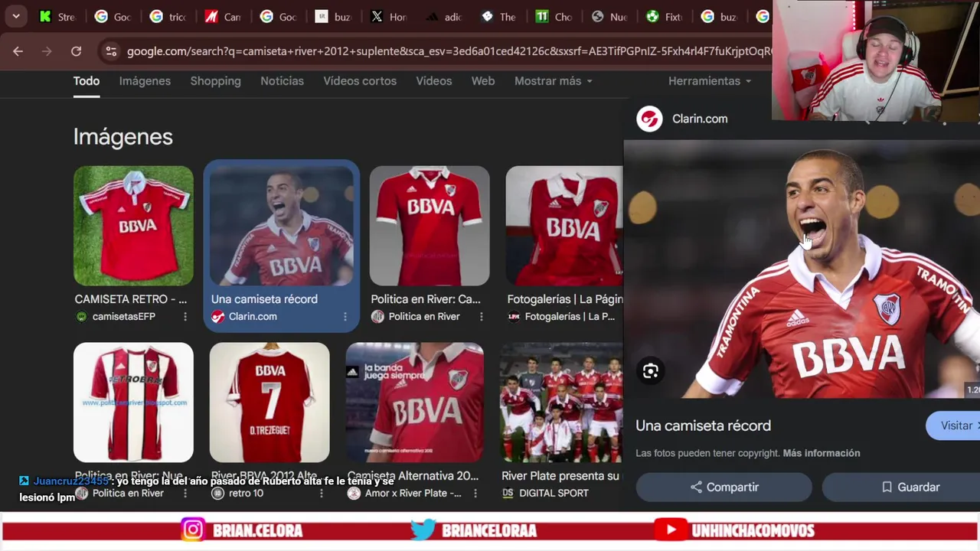Click the large Trezeguet preview image
The image size is (980, 551).
802,269
